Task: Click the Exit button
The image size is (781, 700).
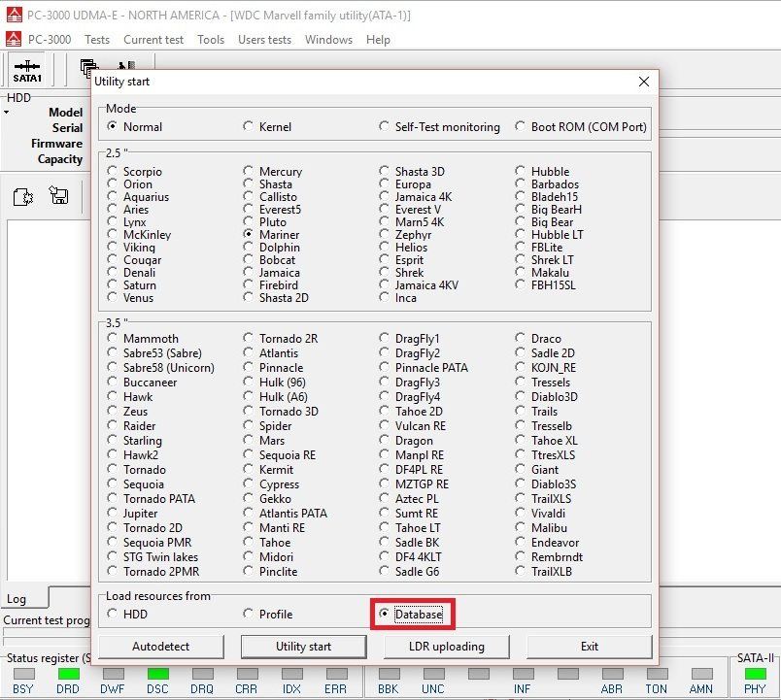Action: (x=590, y=647)
